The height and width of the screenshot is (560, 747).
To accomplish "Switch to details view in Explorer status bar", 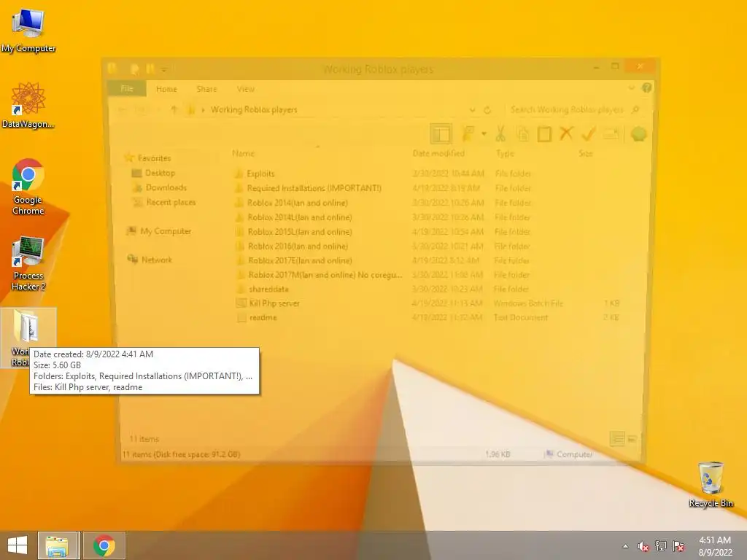I will click(617, 438).
